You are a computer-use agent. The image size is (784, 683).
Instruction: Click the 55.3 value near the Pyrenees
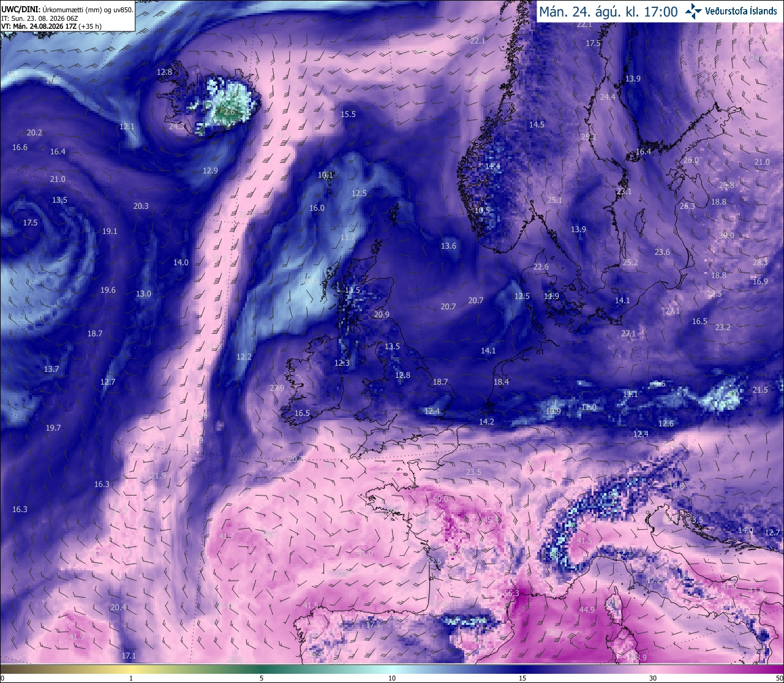pos(511,593)
